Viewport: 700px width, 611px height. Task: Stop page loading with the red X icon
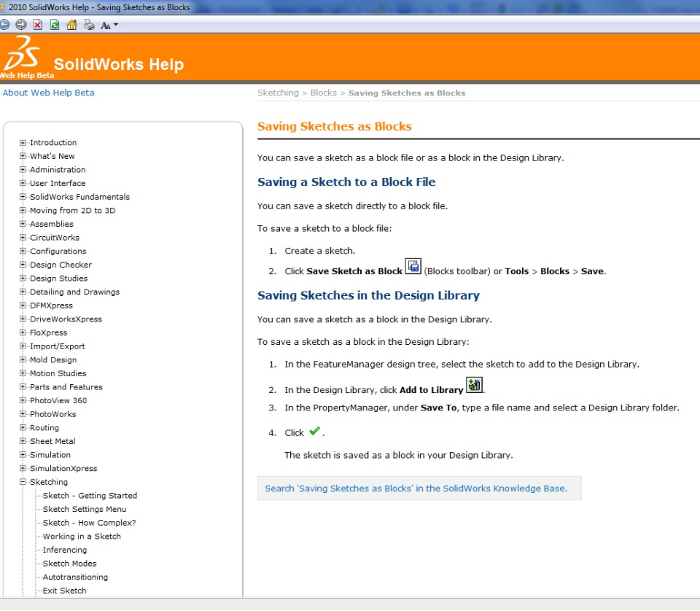[x=38, y=25]
